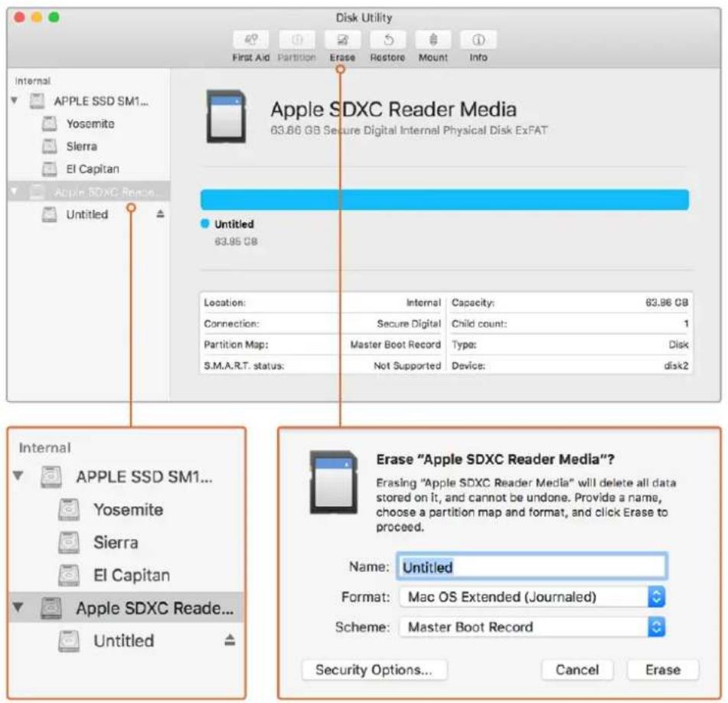Eject the Untitled volume in top sidebar
728x703 pixels.
(160, 214)
